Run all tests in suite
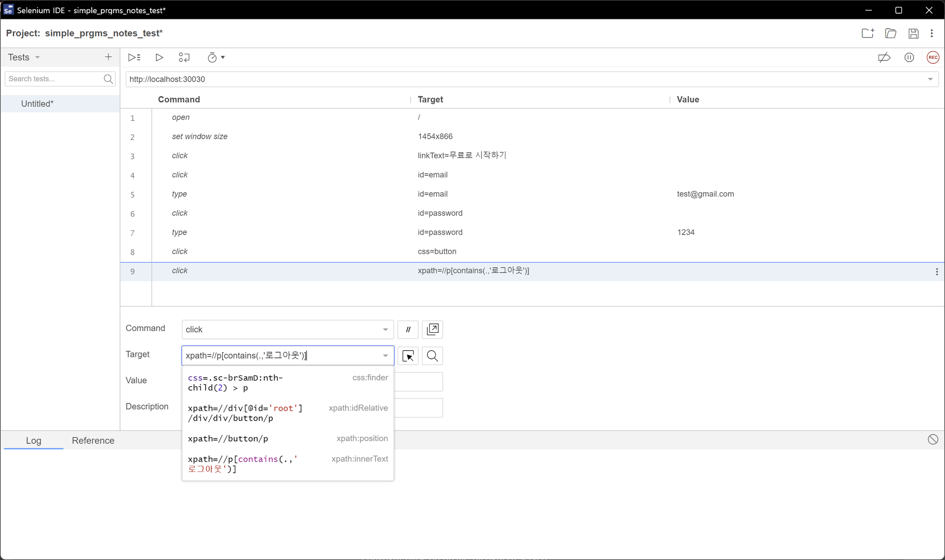Viewport: 945px width, 560px height. click(x=134, y=57)
